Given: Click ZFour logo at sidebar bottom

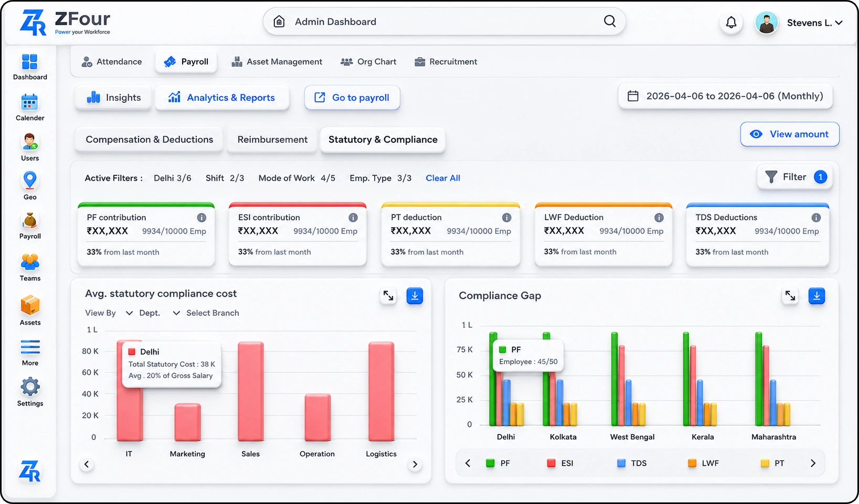Looking at the screenshot, I should point(29,471).
